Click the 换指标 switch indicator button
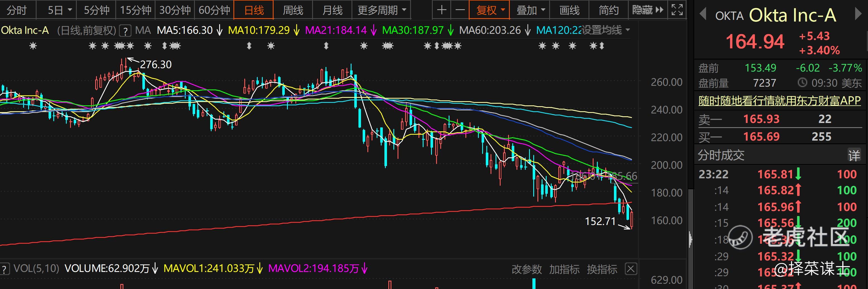This screenshot has height=289, width=868. (602, 269)
